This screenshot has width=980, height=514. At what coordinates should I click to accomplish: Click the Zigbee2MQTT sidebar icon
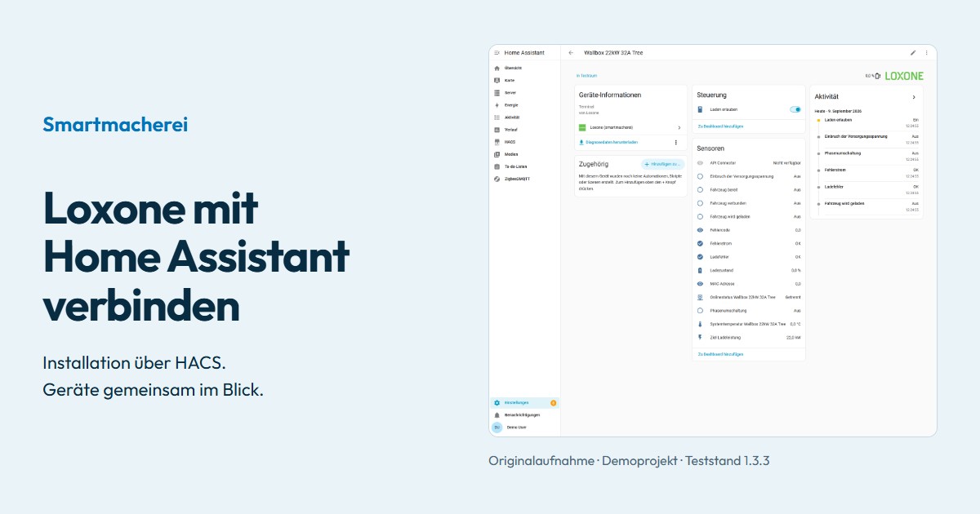click(x=497, y=178)
